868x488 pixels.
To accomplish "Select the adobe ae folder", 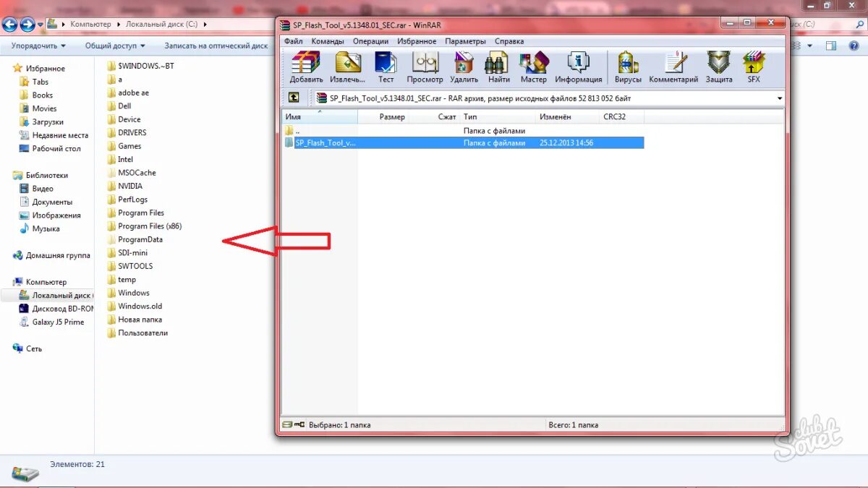I will (128, 93).
